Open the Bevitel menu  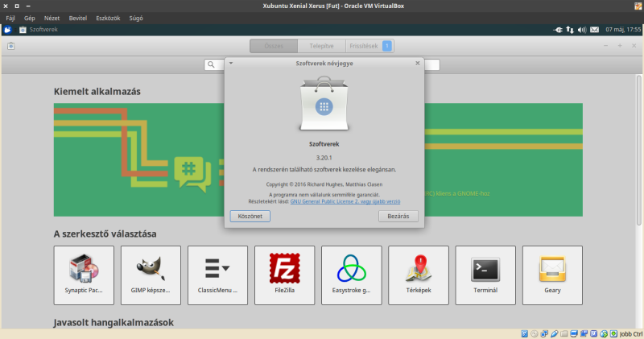(77, 18)
